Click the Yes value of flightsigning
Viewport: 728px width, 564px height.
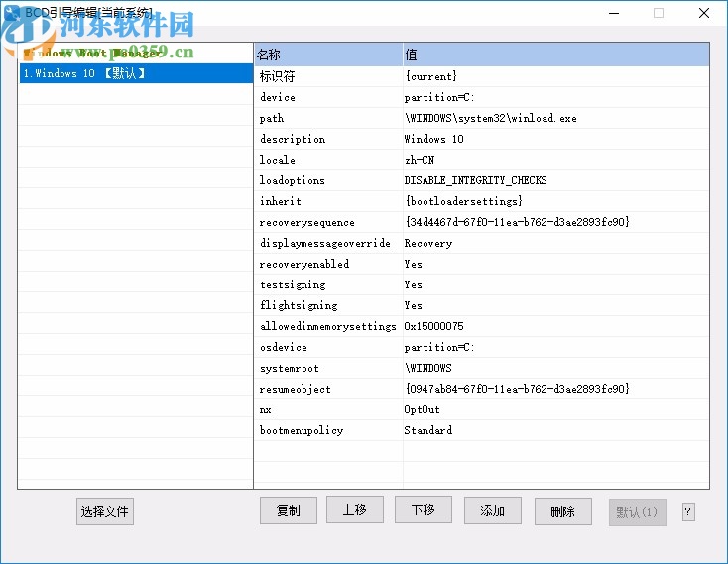414,305
